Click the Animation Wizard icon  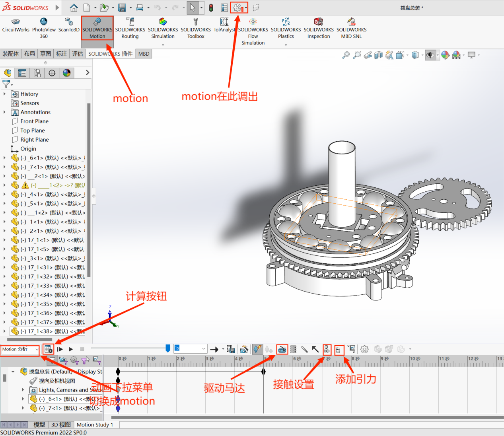pos(244,349)
